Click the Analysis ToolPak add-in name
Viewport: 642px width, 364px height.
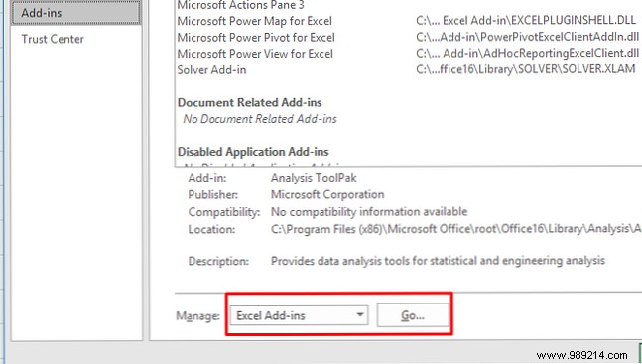point(314,178)
